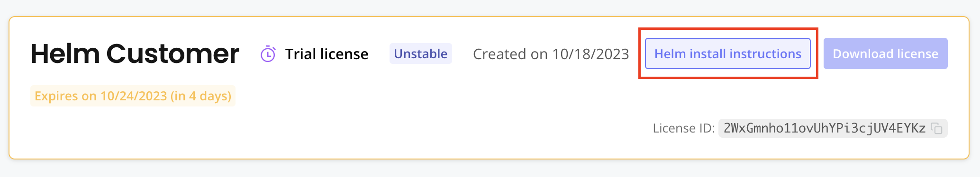980x177 pixels.
Task: Click the Trial license label
Action: tap(327, 54)
